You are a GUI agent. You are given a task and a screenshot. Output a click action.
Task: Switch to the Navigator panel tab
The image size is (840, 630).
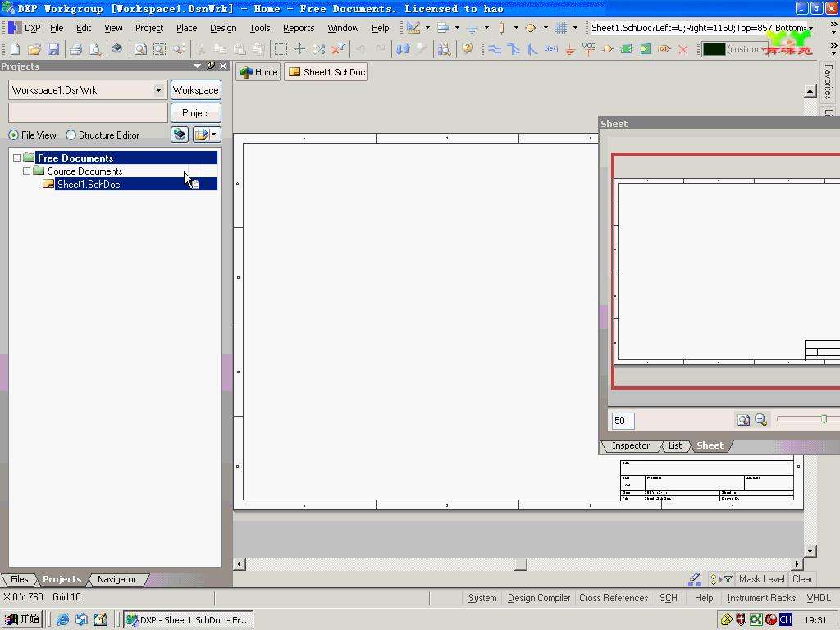click(116, 579)
